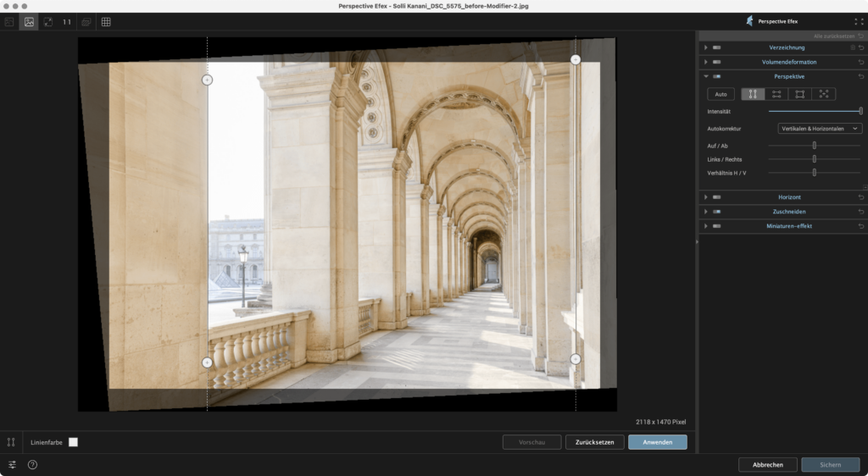Click the Linienfarbe label
This screenshot has height=476, width=868.
tap(47, 442)
